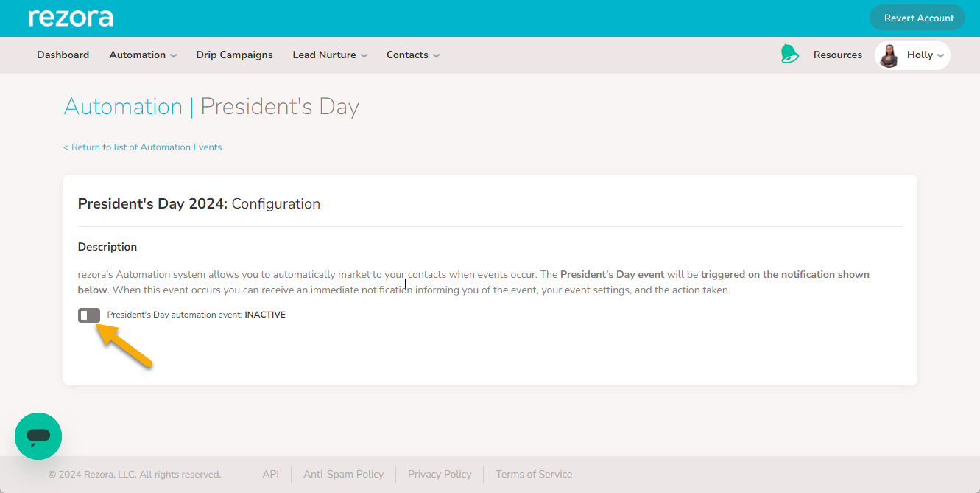The width and height of the screenshot is (980, 493).
Task: Expand the Automation dropdown arrow
Action: coord(173,56)
